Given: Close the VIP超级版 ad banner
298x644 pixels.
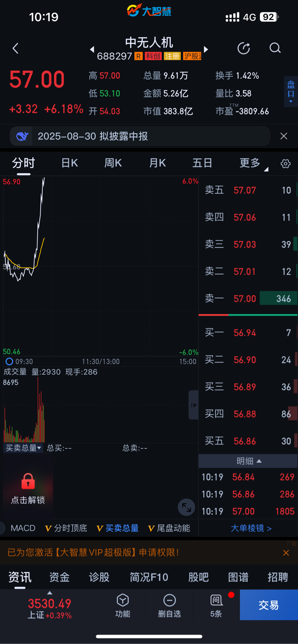Looking at the screenshot, I should click(286, 553).
